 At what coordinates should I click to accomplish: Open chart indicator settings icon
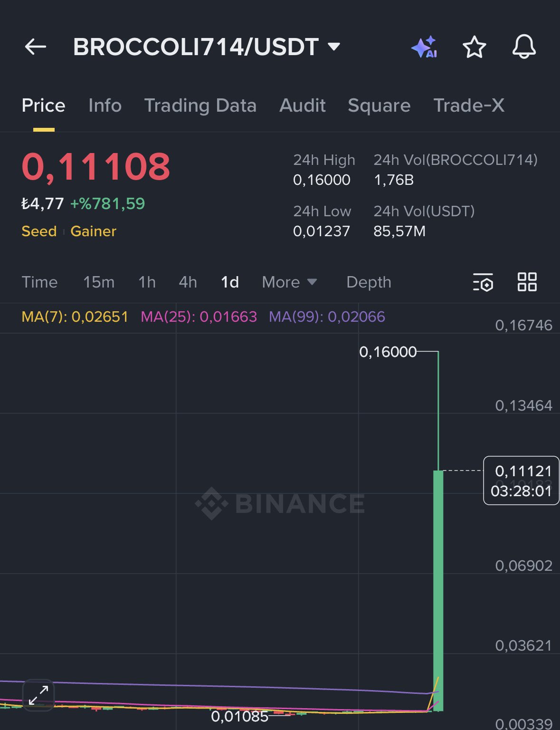(x=483, y=282)
